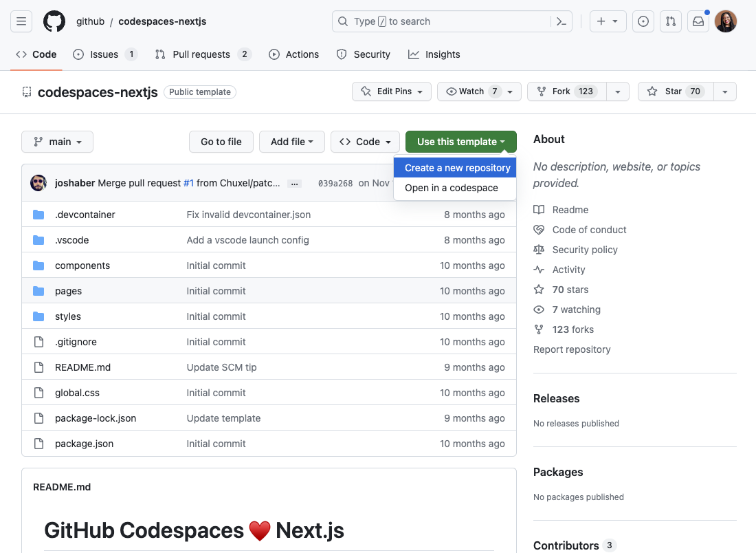Expand the Fork options arrow

click(x=617, y=91)
